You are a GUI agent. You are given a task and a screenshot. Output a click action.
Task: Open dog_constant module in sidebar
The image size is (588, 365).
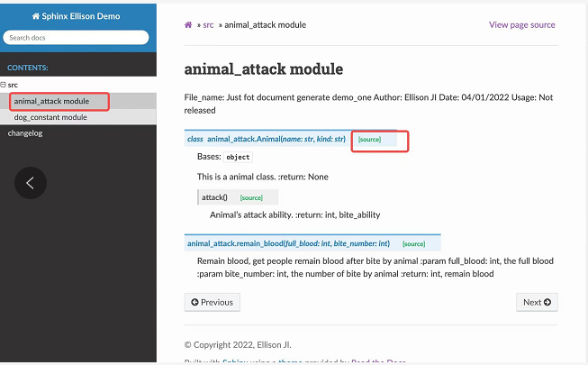(x=50, y=117)
